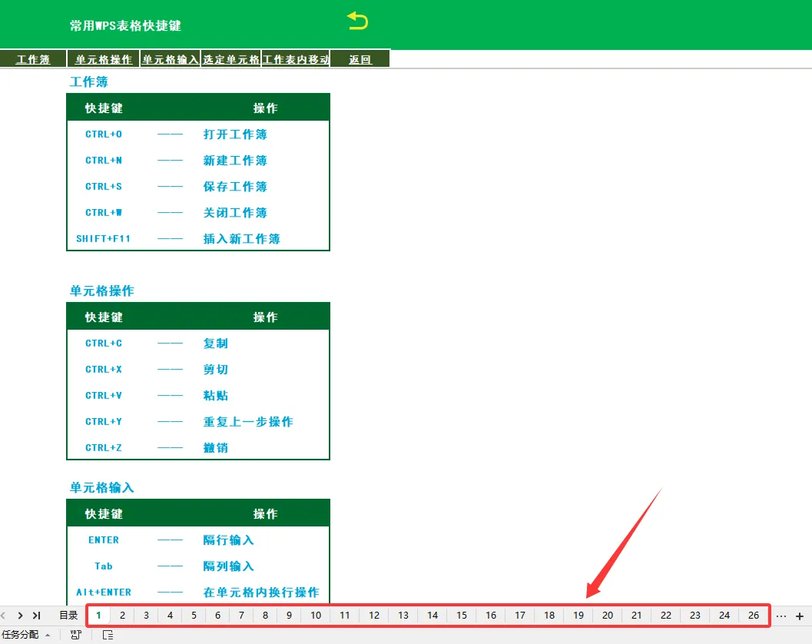Switch to sheet tab 13

pos(403,616)
